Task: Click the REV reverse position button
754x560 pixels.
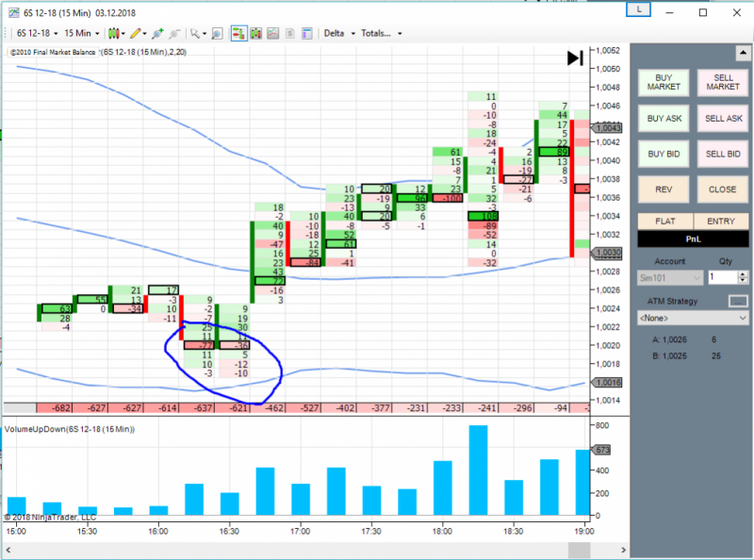Action: 664,189
